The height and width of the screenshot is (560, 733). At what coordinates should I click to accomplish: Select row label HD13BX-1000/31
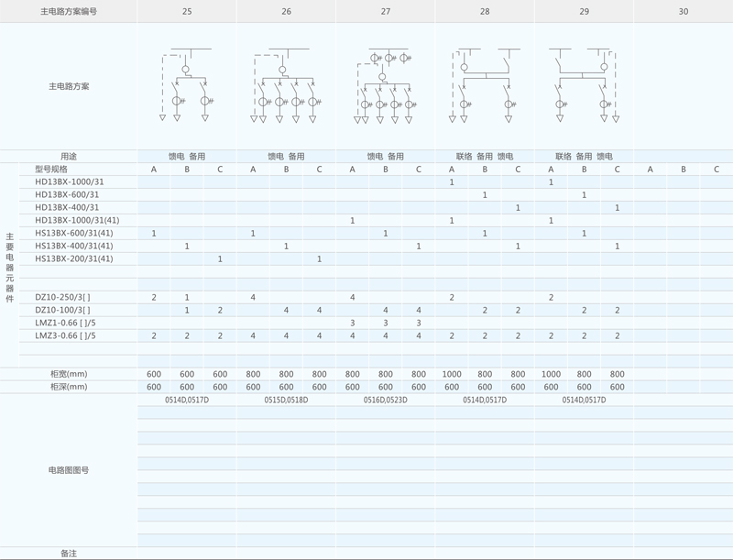tap(70, 182)
